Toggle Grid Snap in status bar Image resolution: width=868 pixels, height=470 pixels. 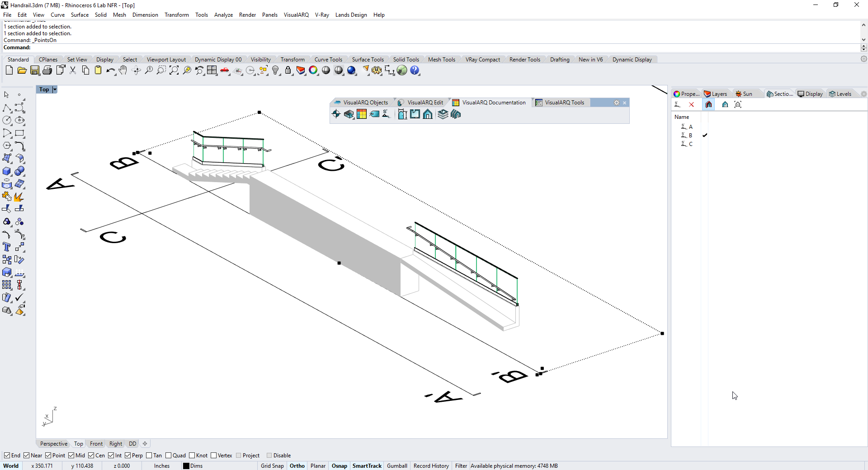(272, 466)
